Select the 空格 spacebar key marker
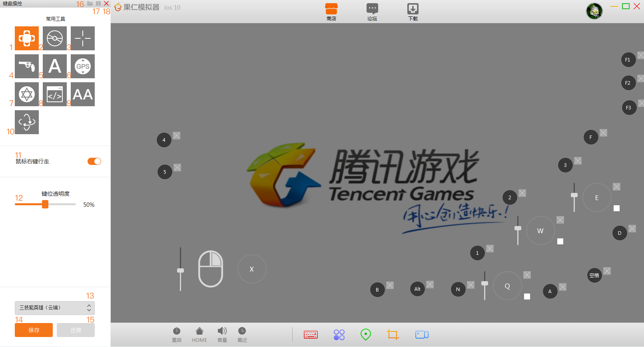This screenshot has width=644, height=347. pos(595,276)
